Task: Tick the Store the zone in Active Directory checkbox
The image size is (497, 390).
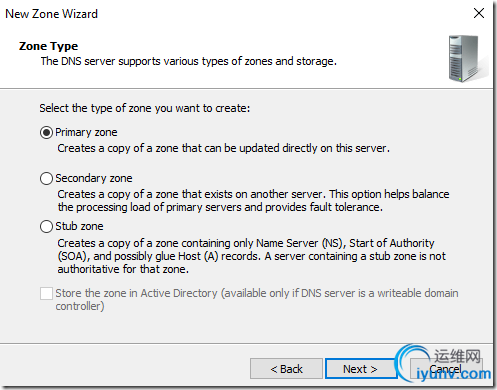Action: pyautogui.click(x=46, y=294)
